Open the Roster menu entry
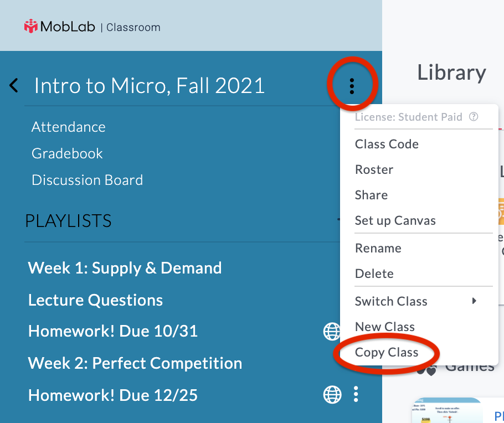 pyautogui.click(x=374, y=169)
